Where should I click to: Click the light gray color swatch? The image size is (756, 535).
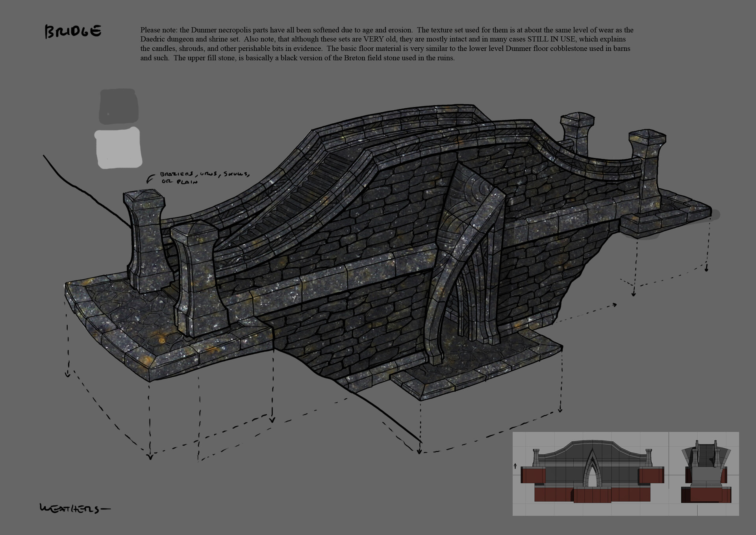click(119, 148)
